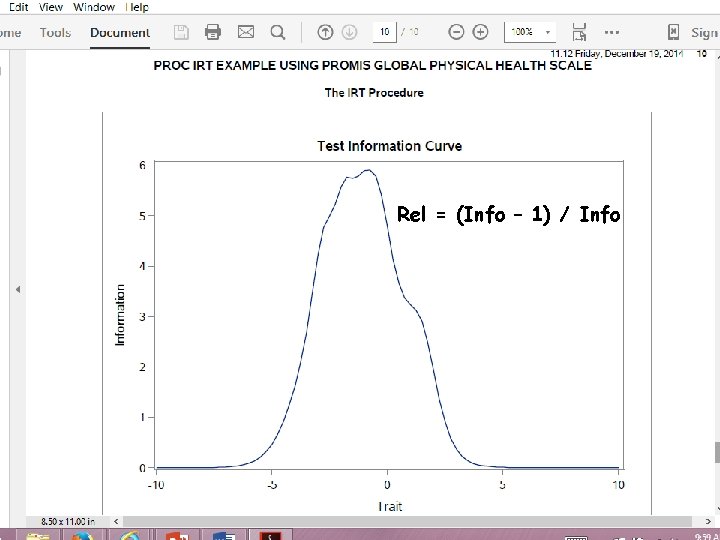Open the Window menu
Image resolution: width=720 pixels, height=540 pixels.
pyautogui.click(x=94, y=7)
